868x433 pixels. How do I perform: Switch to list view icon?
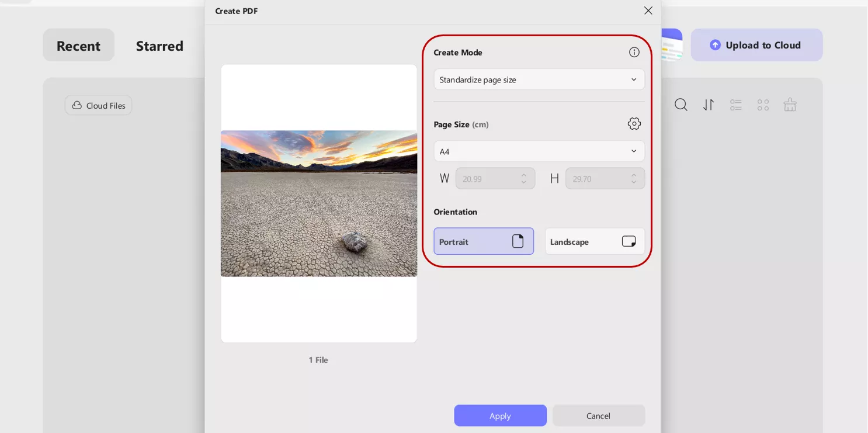tap(735, 105)
